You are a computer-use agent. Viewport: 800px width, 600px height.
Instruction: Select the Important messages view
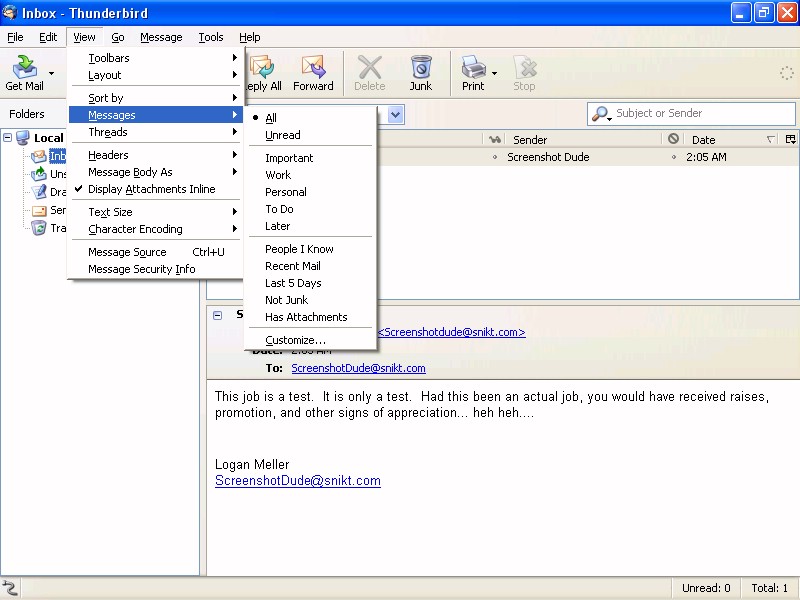coord(311,158)
